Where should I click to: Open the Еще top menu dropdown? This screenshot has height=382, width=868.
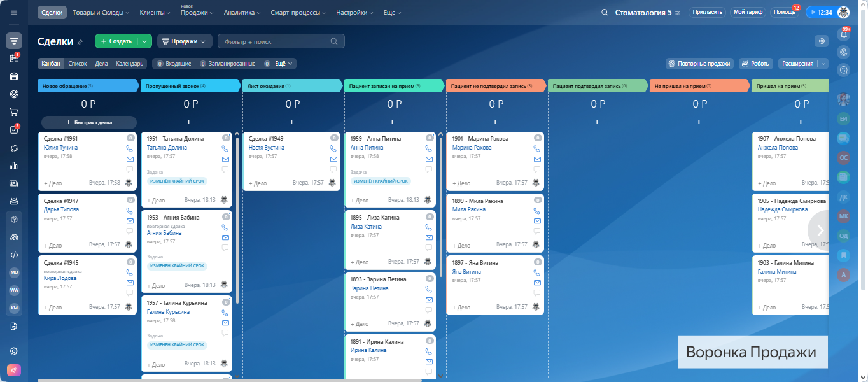pyautogui.click(x=393, y=12)
